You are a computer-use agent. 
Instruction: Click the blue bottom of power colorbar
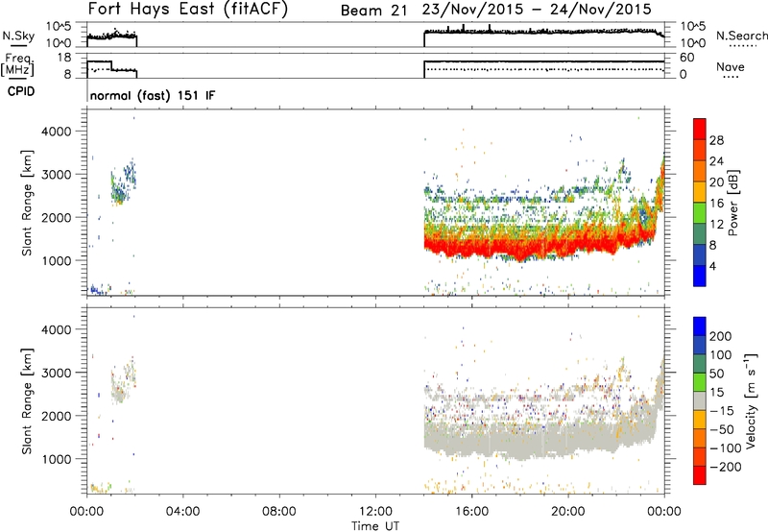[x=700, y=276]
